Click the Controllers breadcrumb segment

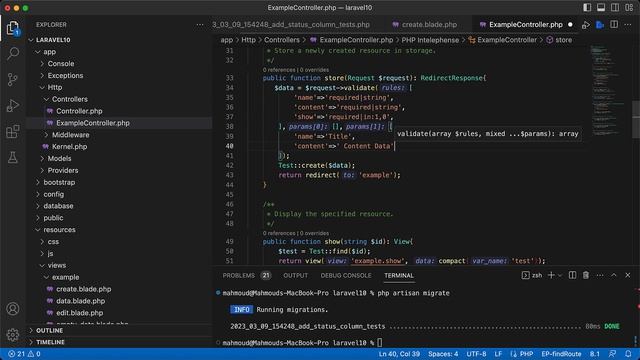coord(282,40)
